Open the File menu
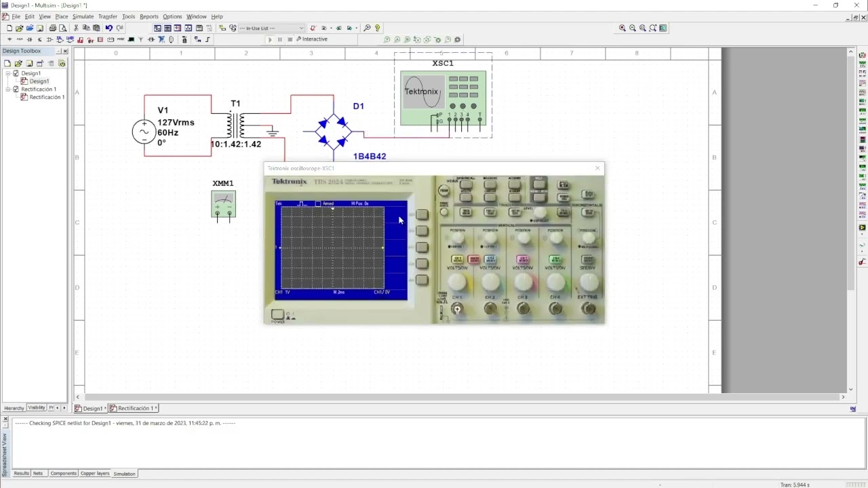This screenshot has height=488, width=868. (x=16, y=16)
